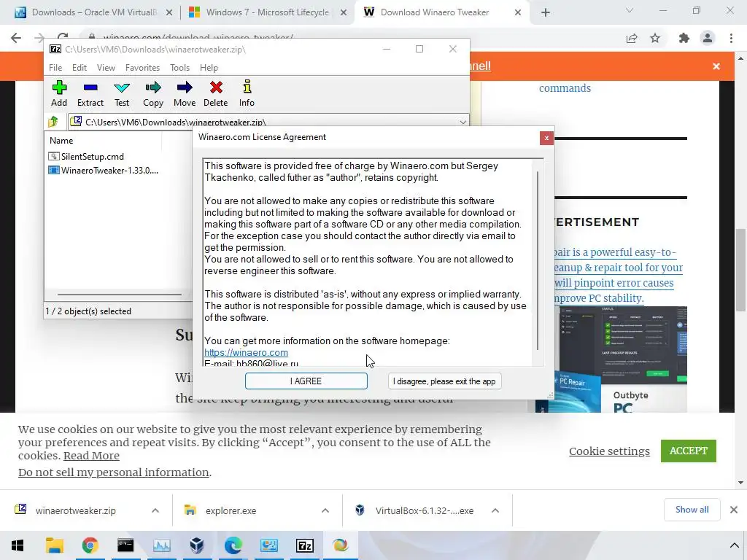Click the Add icon in 7-Zip toolbar
Screen dimensions: 747x560
tap(59, 93)
